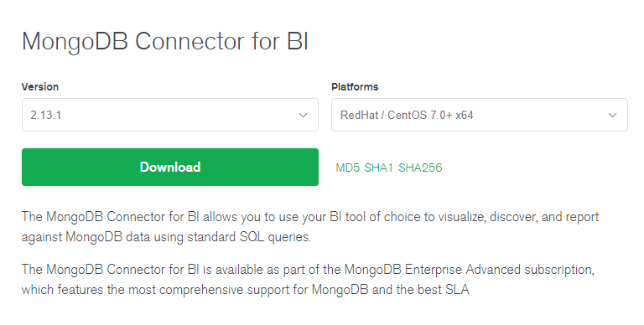This screenshot has height=325, width=644.
Task: Click the Enterprise Advanced subscription paragraph
Action: (x=308, y=280)
